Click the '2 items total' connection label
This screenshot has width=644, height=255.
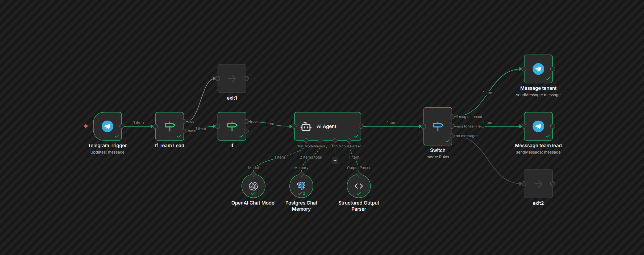[x=311, y=157]
